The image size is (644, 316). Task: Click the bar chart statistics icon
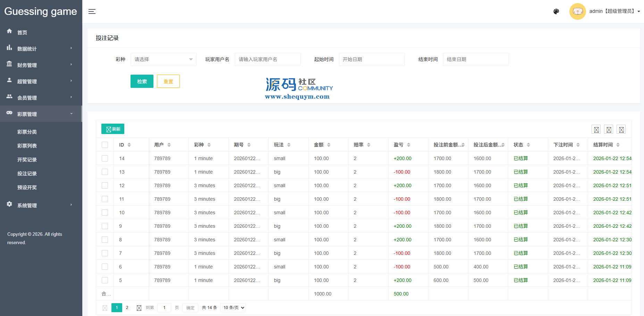9,48
